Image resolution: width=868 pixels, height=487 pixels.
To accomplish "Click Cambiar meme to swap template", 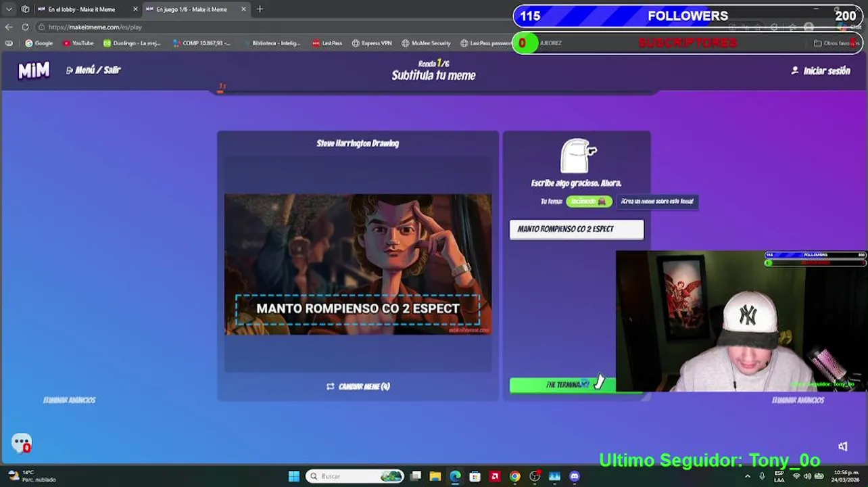I will coord(358,386).
